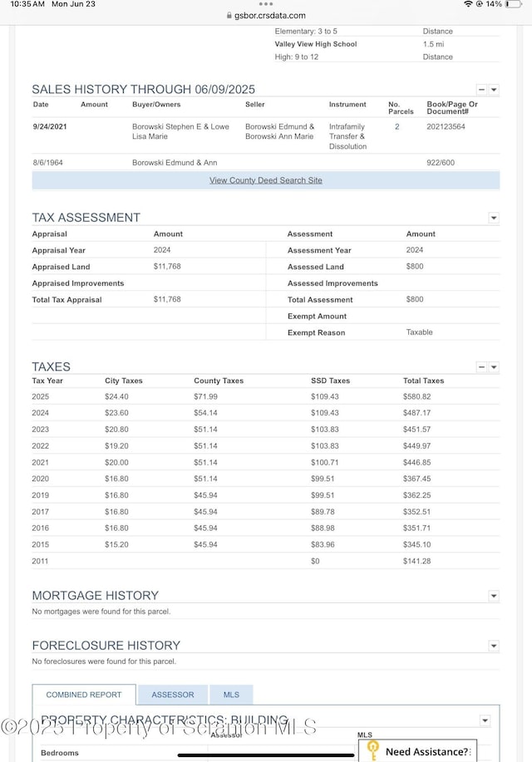
Task: Tap the lock icon in address bar
Action: [x=229, y=16]
